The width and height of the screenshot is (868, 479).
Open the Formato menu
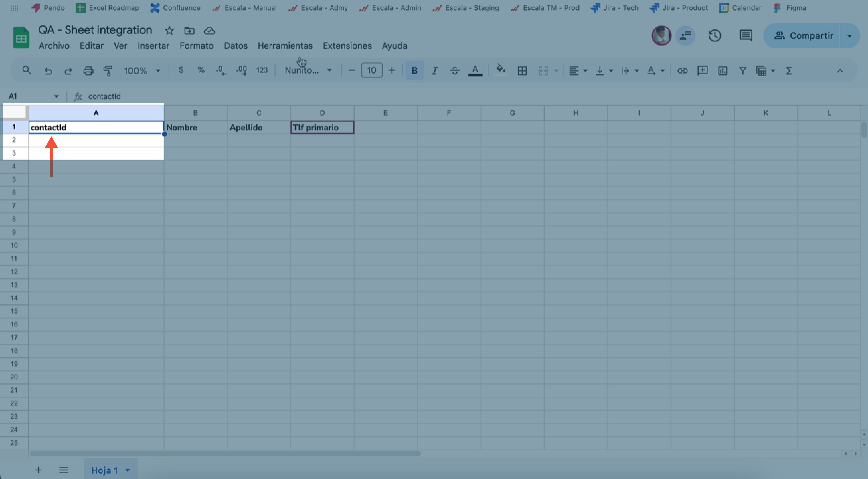click(x=196, y=46)
